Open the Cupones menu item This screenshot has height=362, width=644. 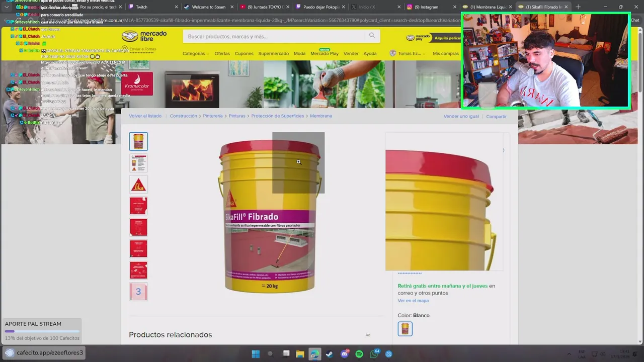pyautogui.click(x=244, y=53)
